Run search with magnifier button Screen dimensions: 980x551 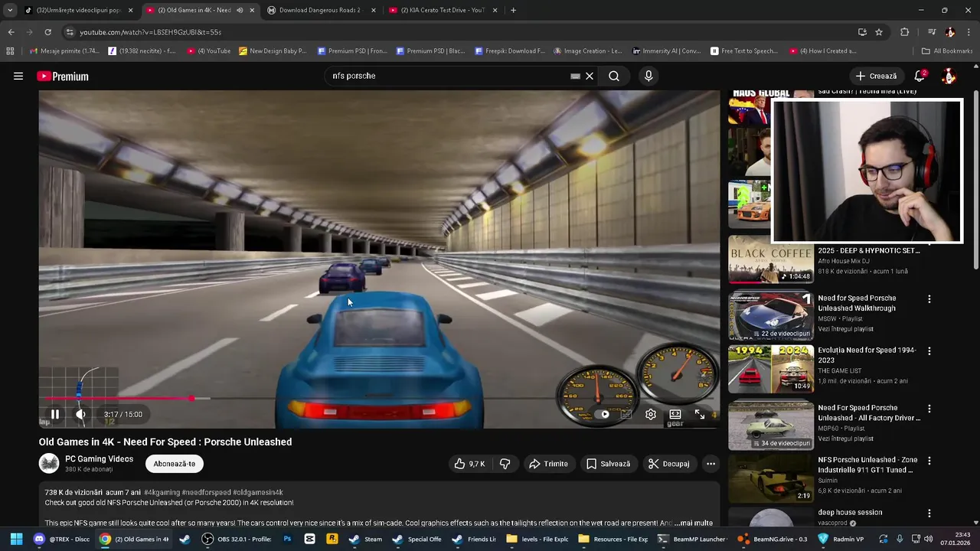pyautogui.click(x=614, y=76)
